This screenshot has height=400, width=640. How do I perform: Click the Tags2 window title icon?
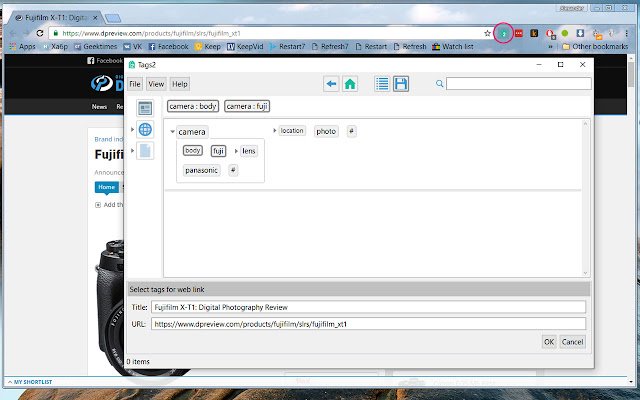tap(132, 64)
